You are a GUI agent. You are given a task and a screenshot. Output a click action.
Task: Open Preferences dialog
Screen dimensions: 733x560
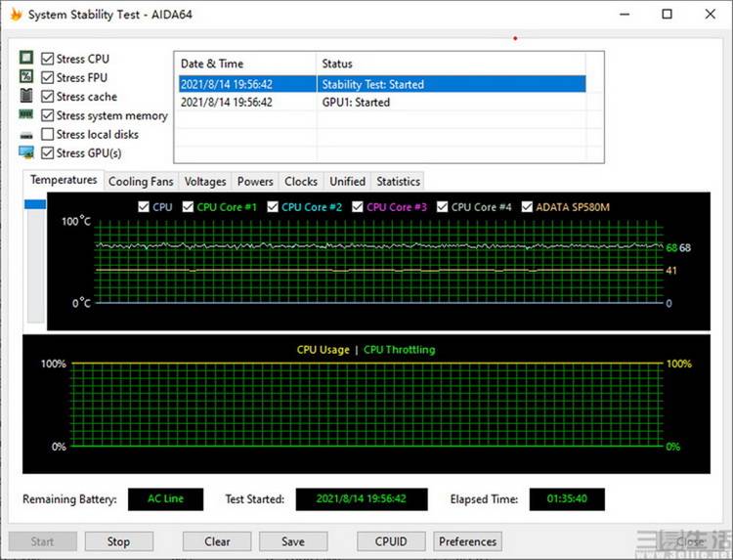467,541
